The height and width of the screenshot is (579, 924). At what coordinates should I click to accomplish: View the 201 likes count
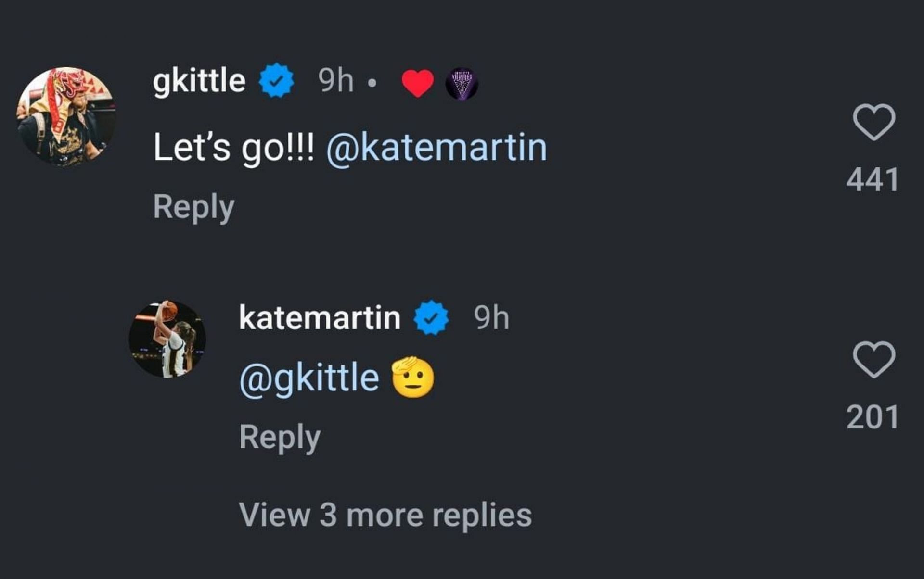872,417
